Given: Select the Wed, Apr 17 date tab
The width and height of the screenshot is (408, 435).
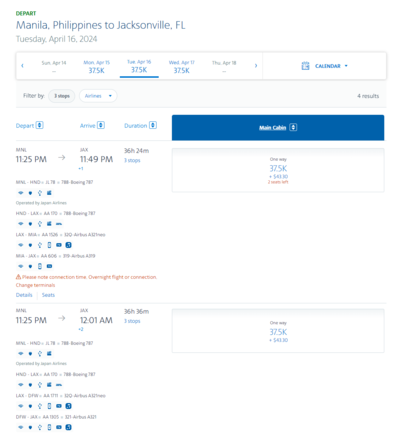Looking at the screenshot, I should click(182, 67).
